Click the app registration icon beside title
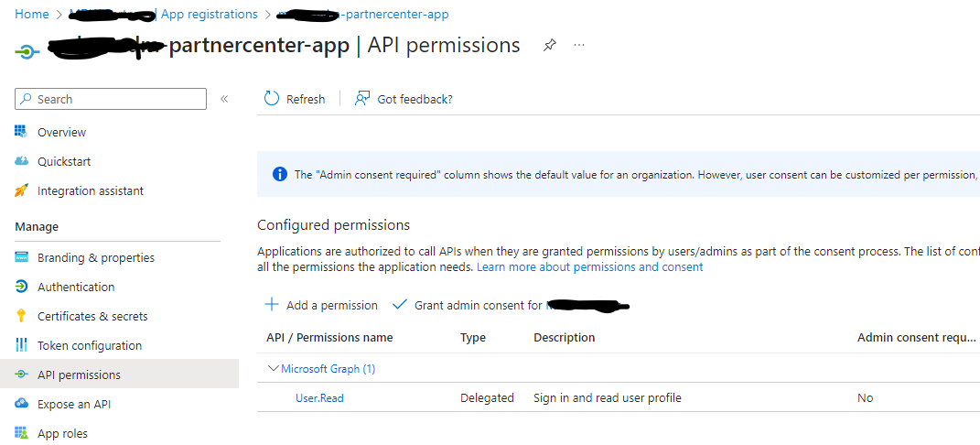 [x=27, y=52]
